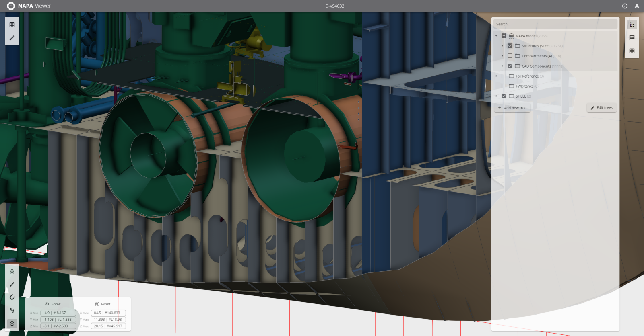Toggle the magnet snapping tool
Viewport: 644px width, 336px height.
tap(12, 297)
